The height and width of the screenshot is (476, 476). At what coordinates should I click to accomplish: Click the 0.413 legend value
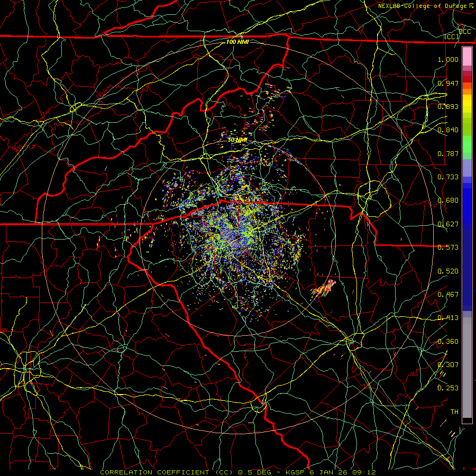click(448, 318)
